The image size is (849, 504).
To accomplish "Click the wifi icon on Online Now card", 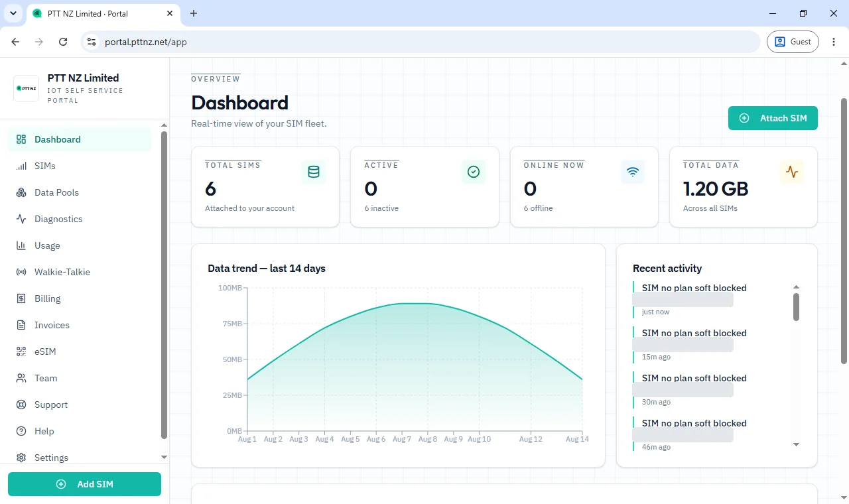I will click(633, 172).
